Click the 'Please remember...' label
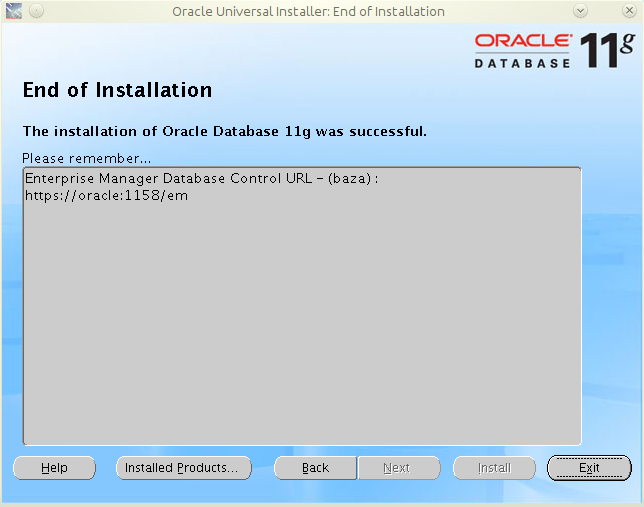This screenshot has width=644, height=507. click(87, 158)
